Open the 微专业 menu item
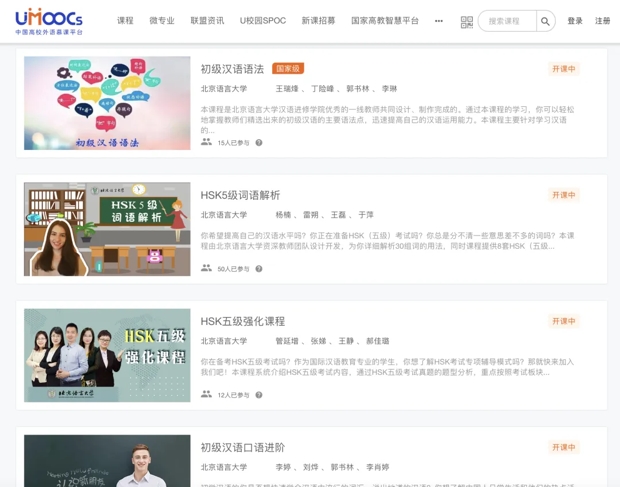620x487 pixels. (x=162, y=21)
